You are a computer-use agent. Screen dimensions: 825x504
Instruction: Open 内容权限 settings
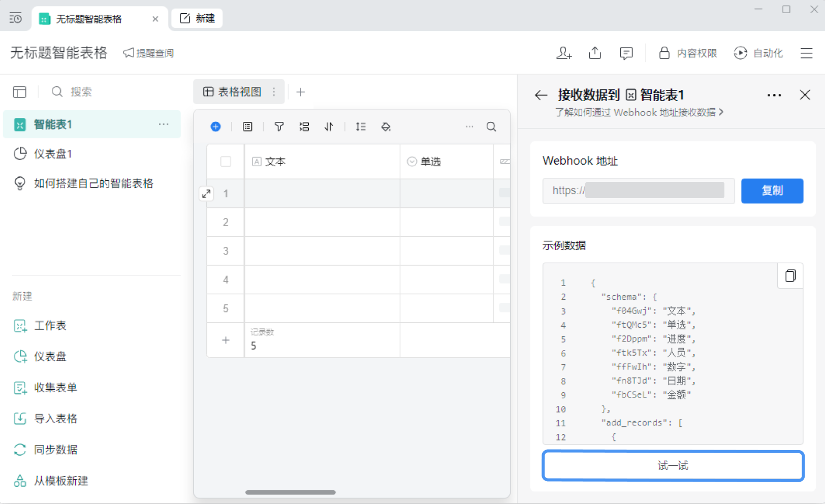[x=688, y=53]
